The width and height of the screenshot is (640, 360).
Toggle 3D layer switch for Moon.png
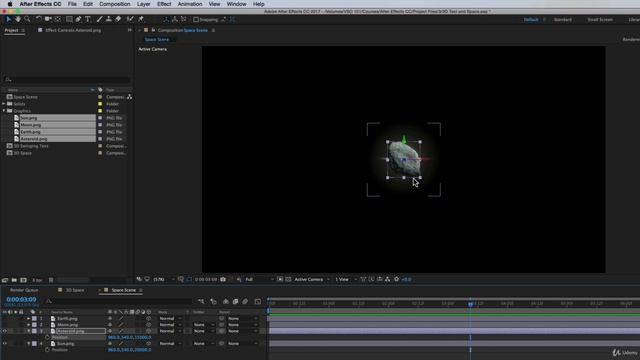coord(149,325)
